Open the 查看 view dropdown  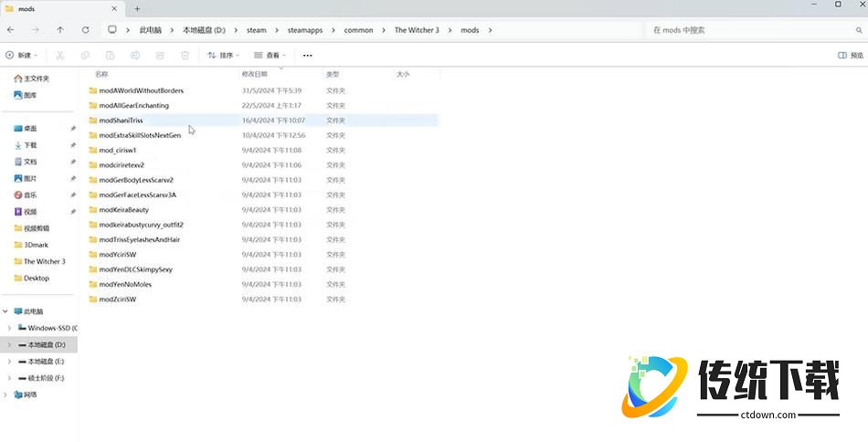[271, 55]
